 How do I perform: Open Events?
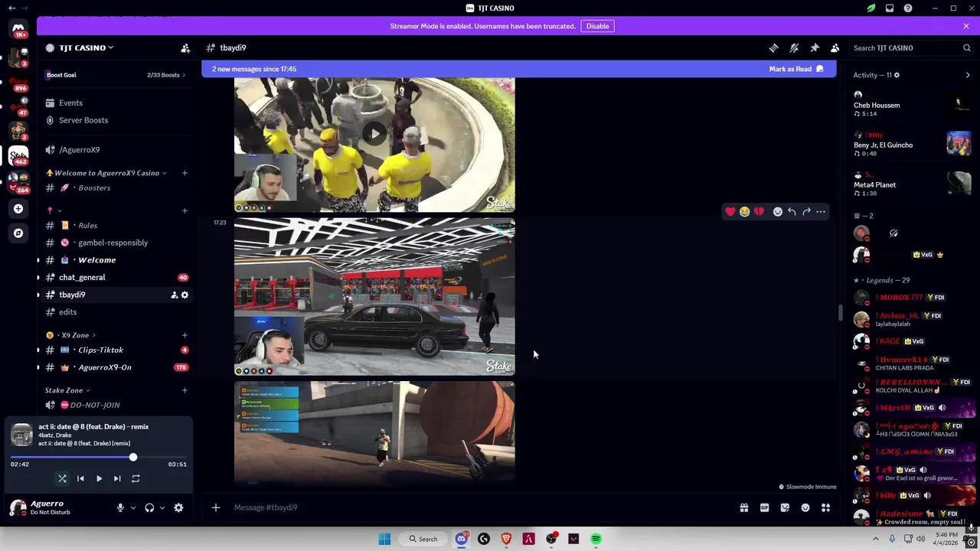116,103
